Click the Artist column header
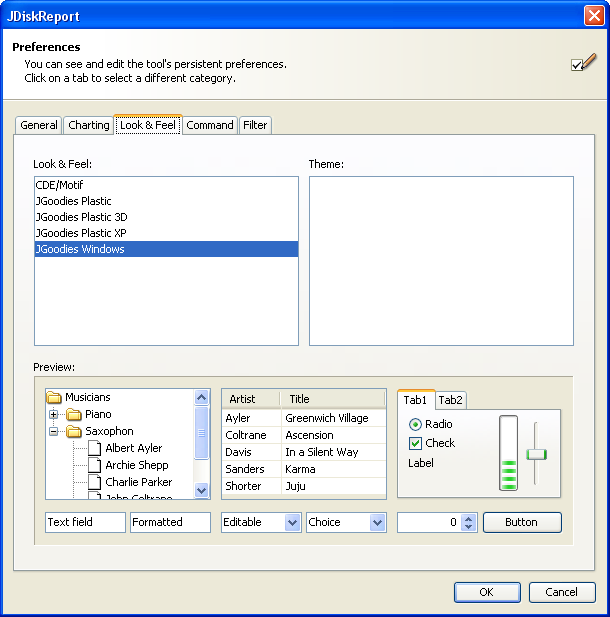The image size is (610, 617). pos(251,399)
